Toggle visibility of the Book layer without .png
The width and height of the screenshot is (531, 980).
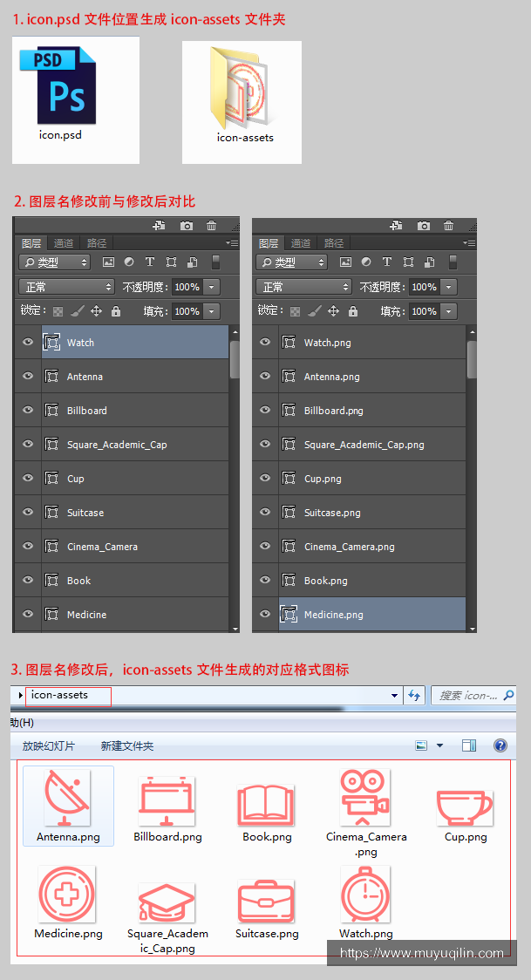tap(28, 580)
